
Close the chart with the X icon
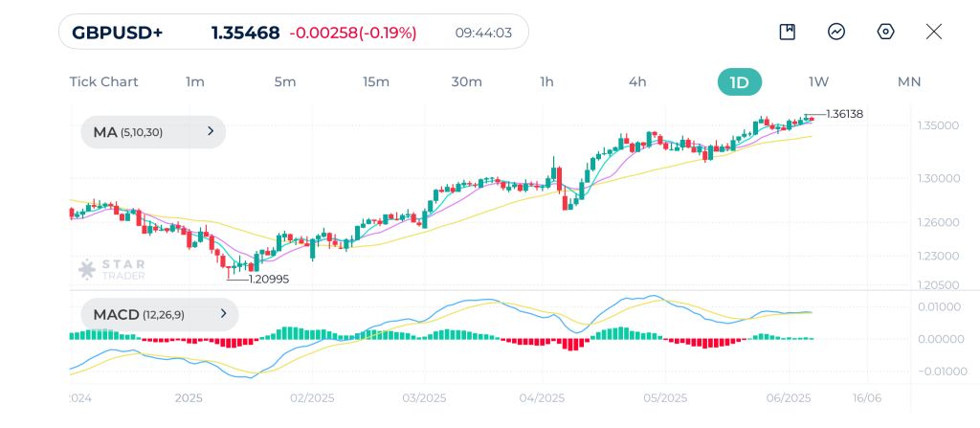click(x=934, y=32)
